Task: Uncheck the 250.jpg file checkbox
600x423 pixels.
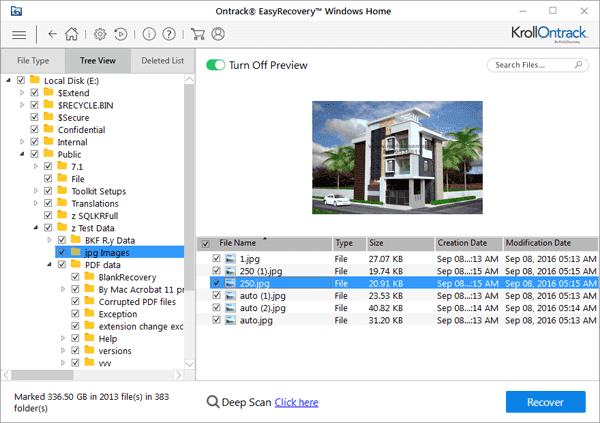Action: [x=217, y=284]
